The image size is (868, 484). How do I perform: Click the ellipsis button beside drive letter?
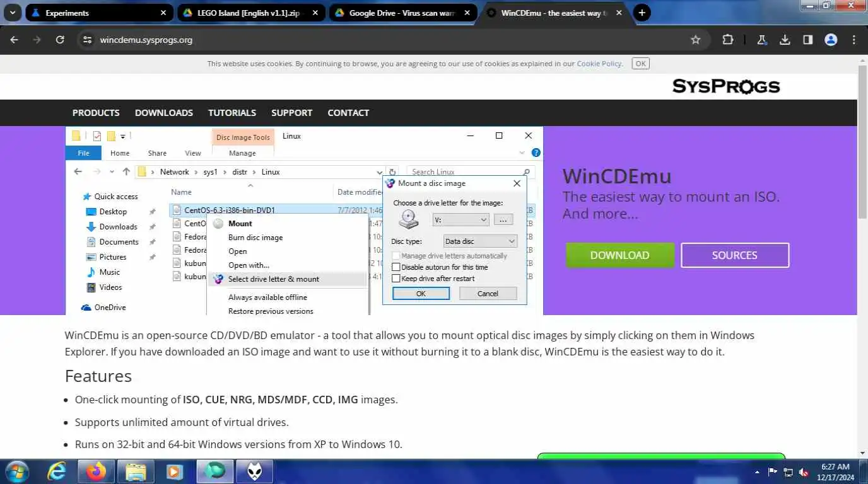503,220
